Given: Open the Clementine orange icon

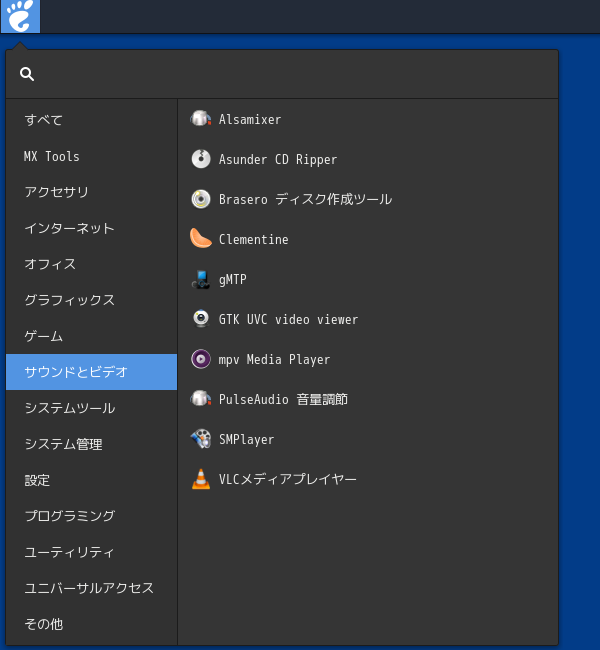Looking at the screenshot, I should pyautogui.click(x=201, y=239).
